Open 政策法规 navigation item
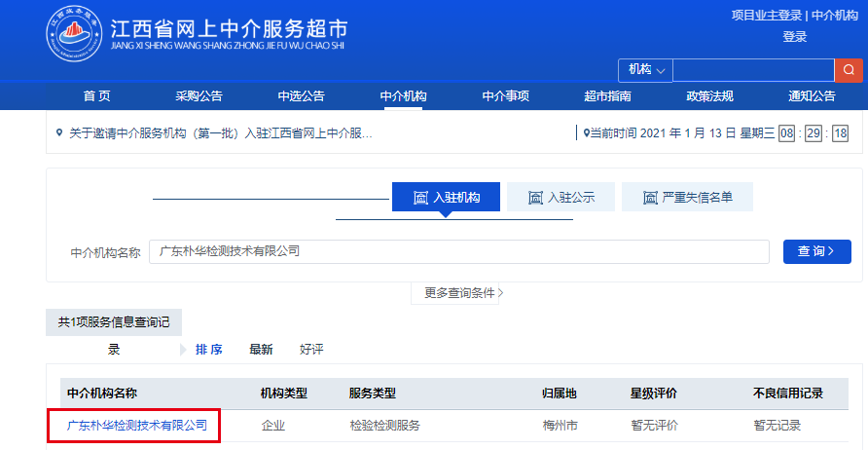Screen dimensions: 868x450 [x=709, y=95]
